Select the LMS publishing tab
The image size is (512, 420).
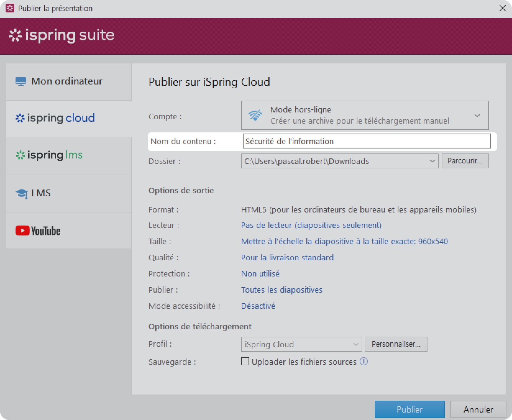pyautogui.click(x=69, y=193)
